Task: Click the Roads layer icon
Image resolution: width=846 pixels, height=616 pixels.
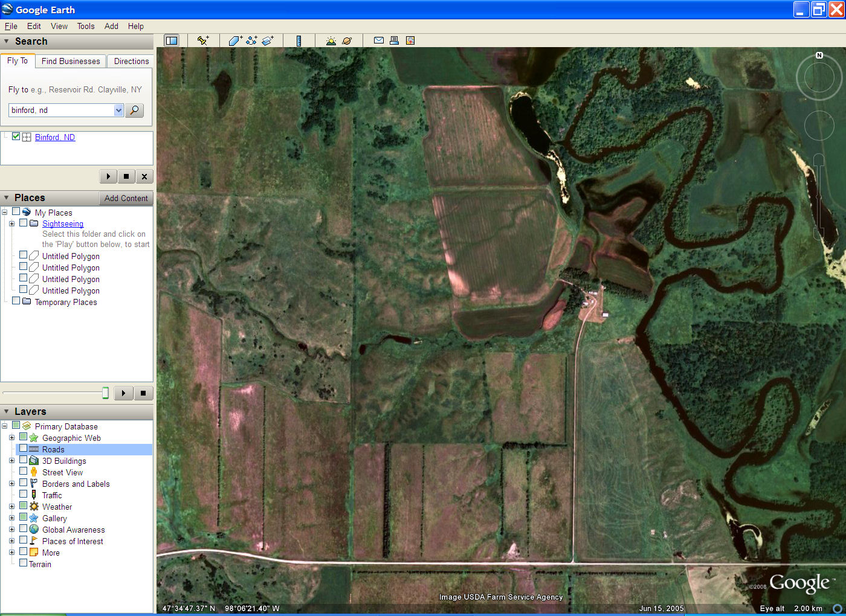Action: coord(34,449)
